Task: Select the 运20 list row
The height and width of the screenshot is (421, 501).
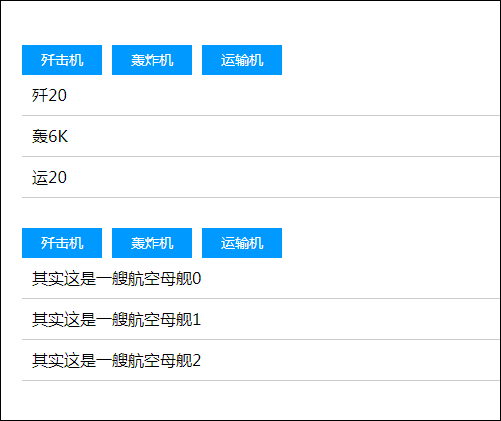Action: click(x=261, y=177)
